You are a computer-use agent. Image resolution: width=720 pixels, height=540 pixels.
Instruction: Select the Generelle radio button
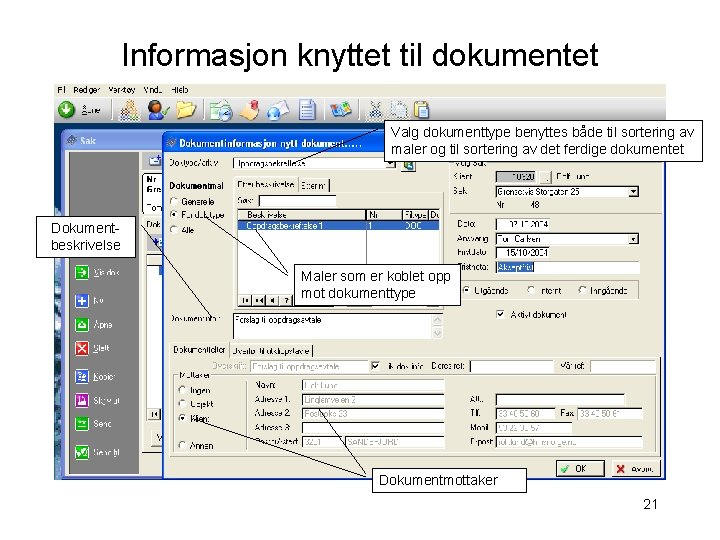174,202
